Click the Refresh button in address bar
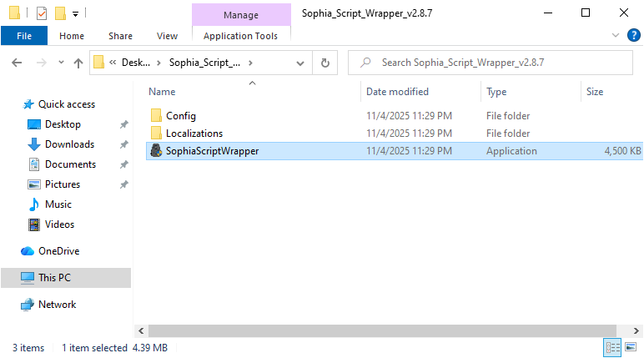This screenshot has height=358, width=644. tap(325, 63)
